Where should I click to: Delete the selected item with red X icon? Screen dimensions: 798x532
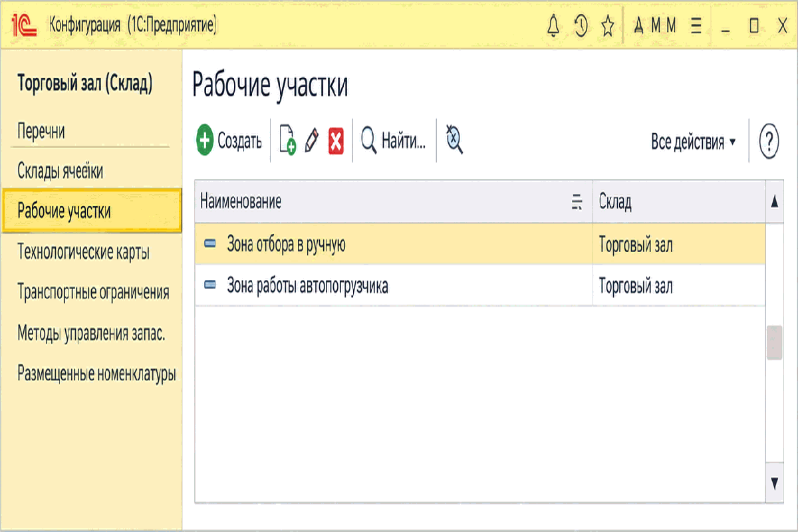[336, 141]
